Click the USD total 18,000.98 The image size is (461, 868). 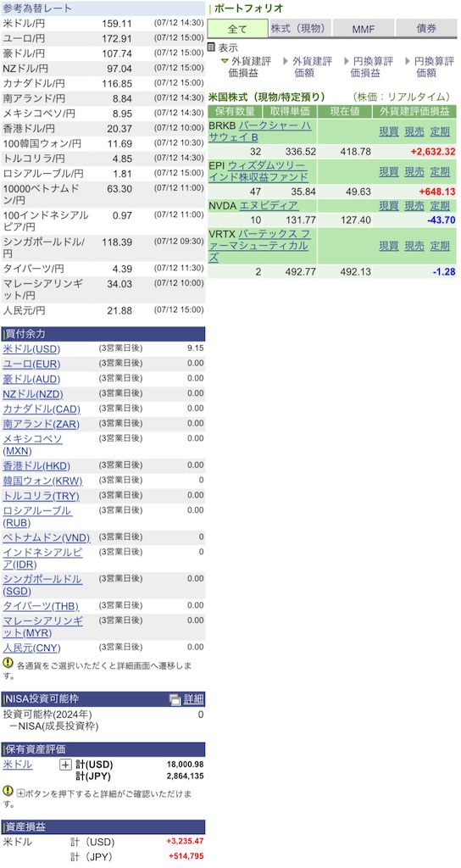[x=185, y=765]
